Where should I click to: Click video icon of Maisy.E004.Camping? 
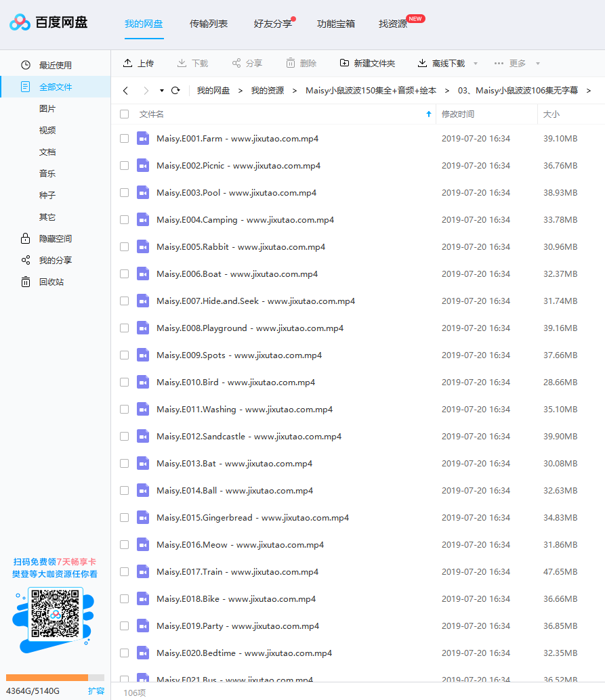143,219
